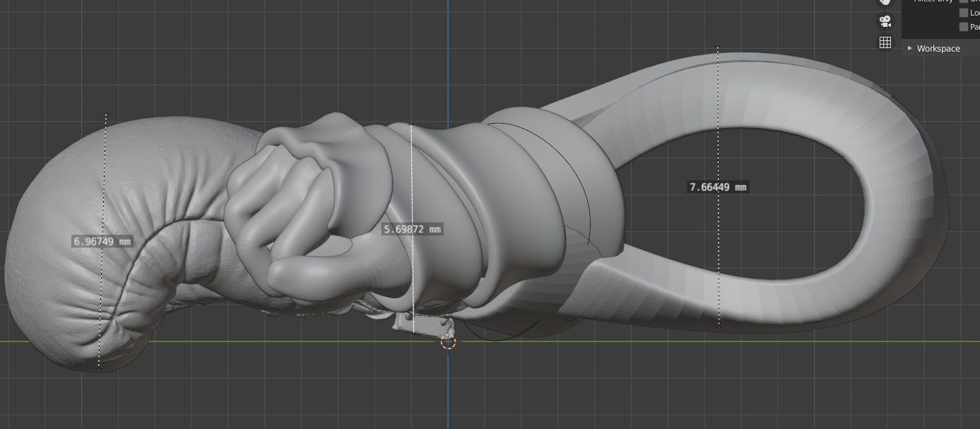Viewport: 980px width, 429px height.
Task: Enable the Parents checkbox under Affect Only
Action: 964,27
